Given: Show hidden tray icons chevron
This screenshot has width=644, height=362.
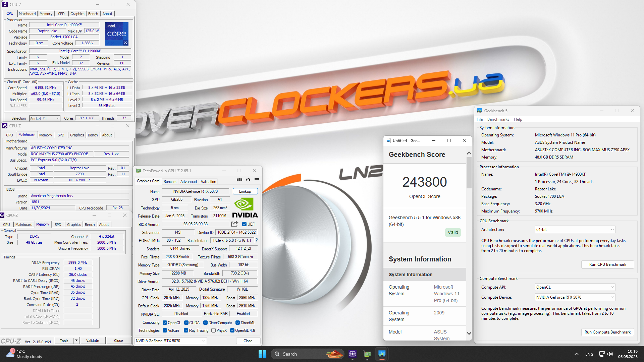Looking at the screenshot, I should tap(577, 354).
